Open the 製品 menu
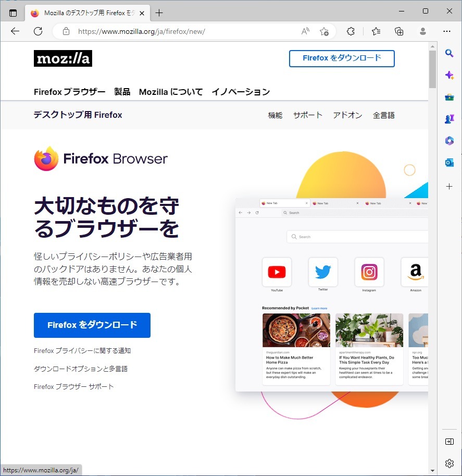The width and height of the screenshot is (462, 476). point(122,92)
